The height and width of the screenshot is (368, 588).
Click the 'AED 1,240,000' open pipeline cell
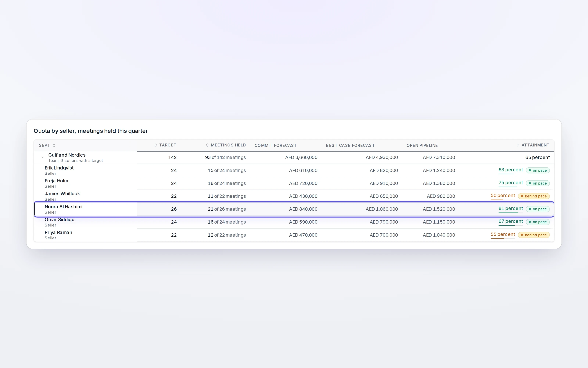coord(439,170)
